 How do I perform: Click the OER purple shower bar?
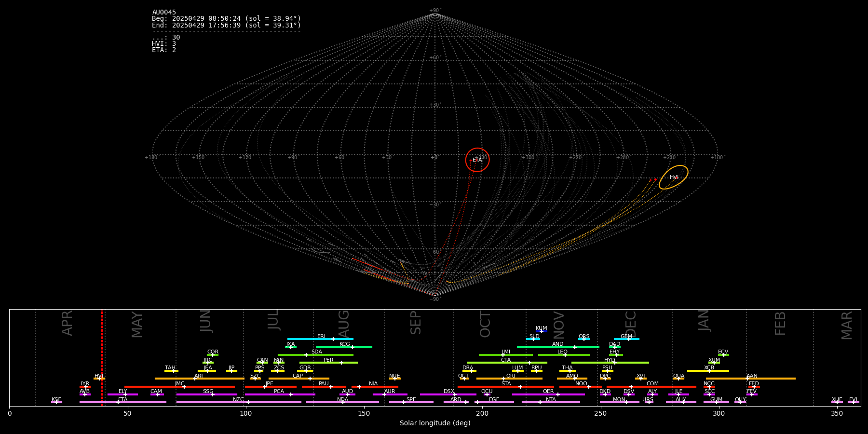tap(548, 394)
